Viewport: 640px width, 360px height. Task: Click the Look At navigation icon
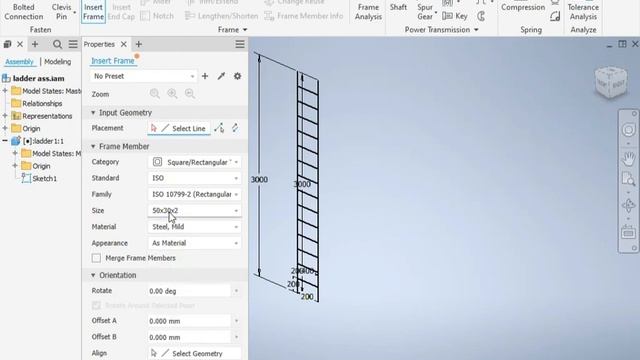(x=629, y=233)
